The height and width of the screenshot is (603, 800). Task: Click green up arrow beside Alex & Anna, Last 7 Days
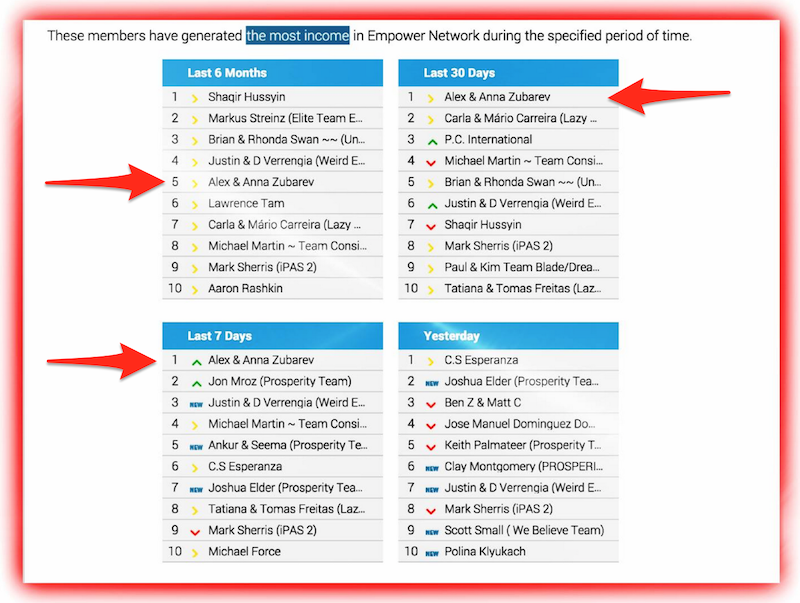click(x=196, y=362)
